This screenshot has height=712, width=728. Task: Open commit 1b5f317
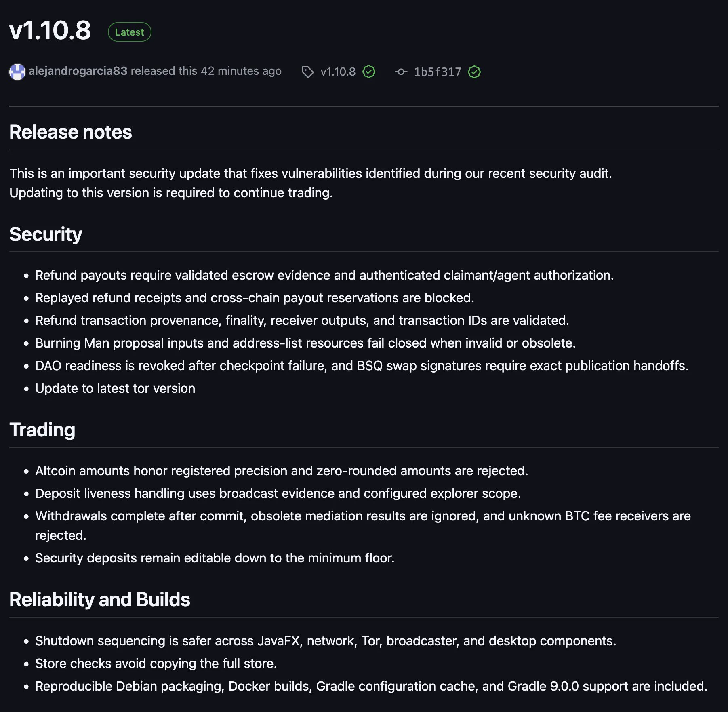click(438, 72)
